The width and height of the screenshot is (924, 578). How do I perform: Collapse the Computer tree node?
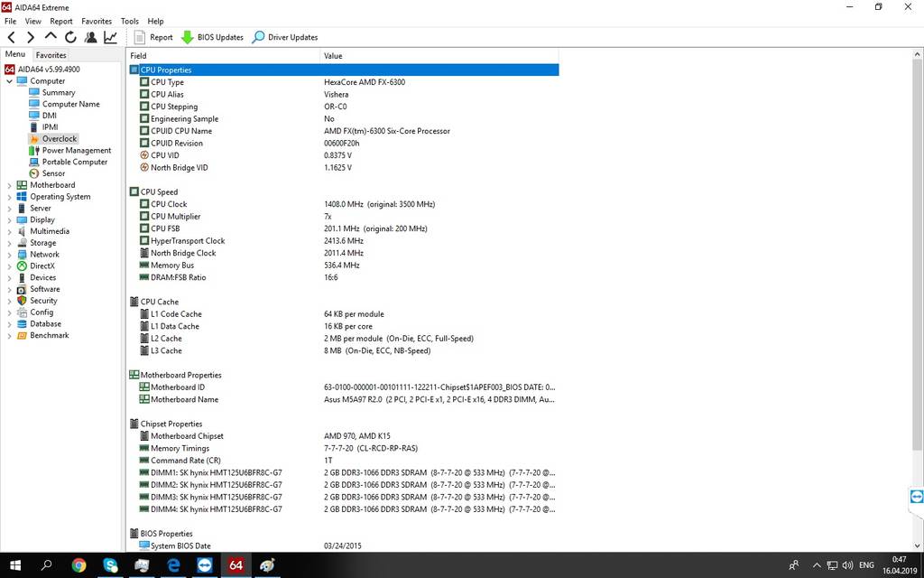9,81
